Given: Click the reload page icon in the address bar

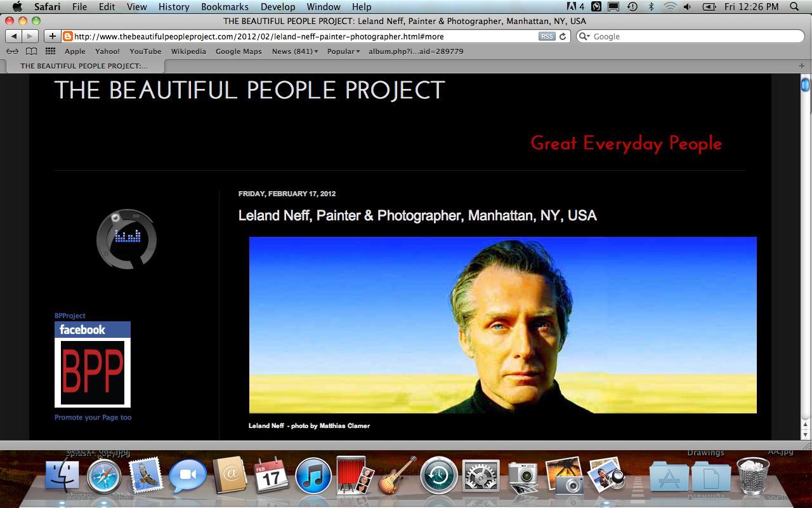Looking at the screenshot, I should pos(563,36).
